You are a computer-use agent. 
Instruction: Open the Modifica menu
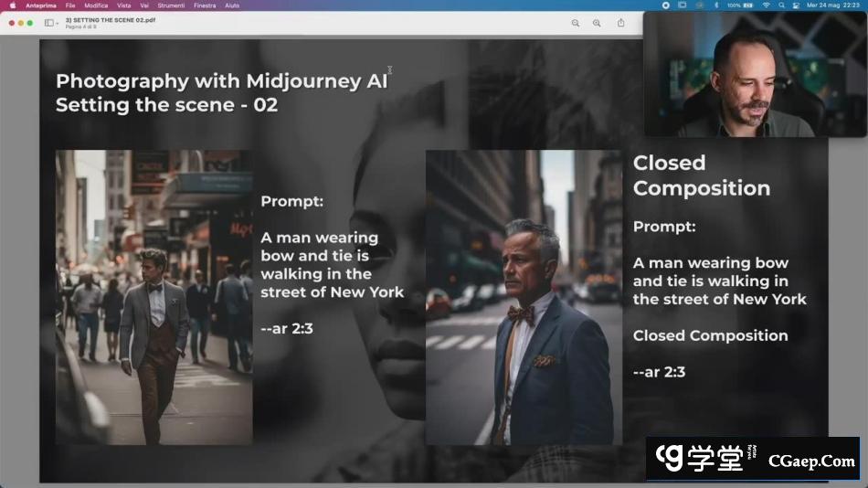[x=96, y=5]
